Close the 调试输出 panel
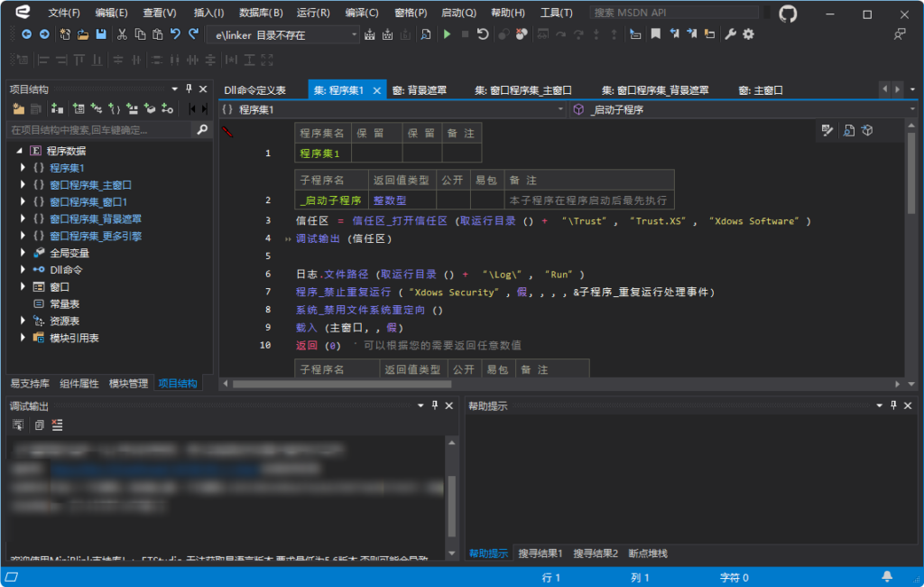924x587 pixels. coord(449,405)
